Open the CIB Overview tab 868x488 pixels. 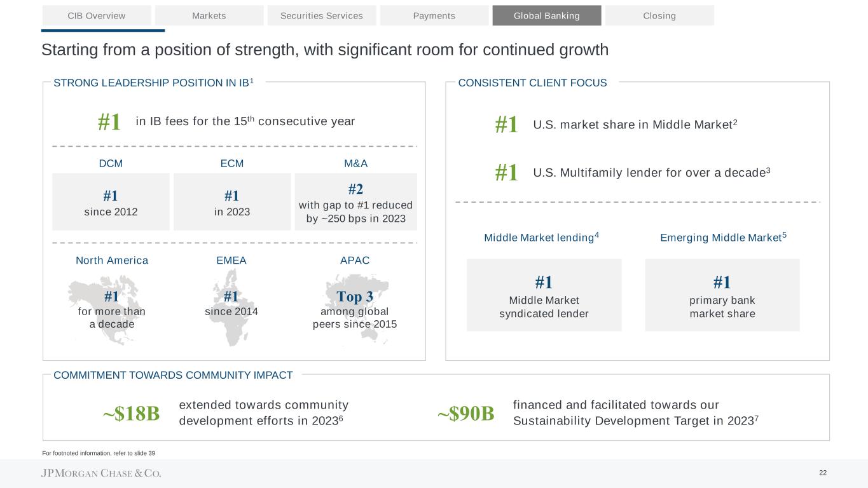(x=97, y=16)
